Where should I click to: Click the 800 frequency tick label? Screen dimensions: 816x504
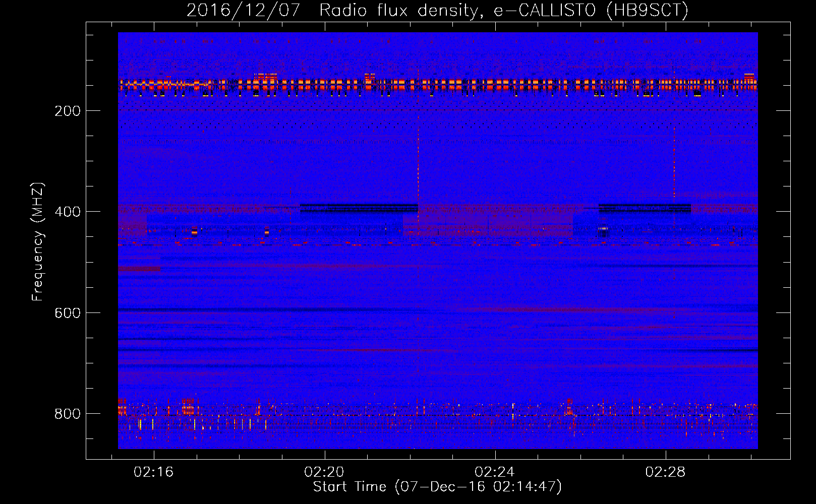68,414
